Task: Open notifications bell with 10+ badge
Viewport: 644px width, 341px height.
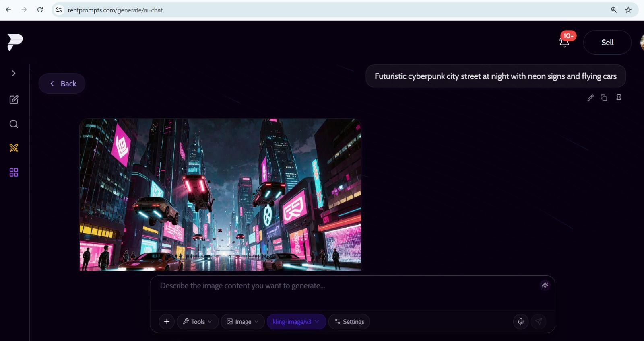Action: (565, 42)
